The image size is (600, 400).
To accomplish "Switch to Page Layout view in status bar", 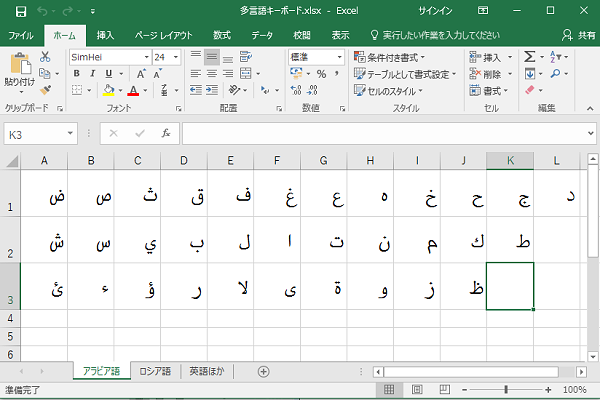I will pos(417,390).
